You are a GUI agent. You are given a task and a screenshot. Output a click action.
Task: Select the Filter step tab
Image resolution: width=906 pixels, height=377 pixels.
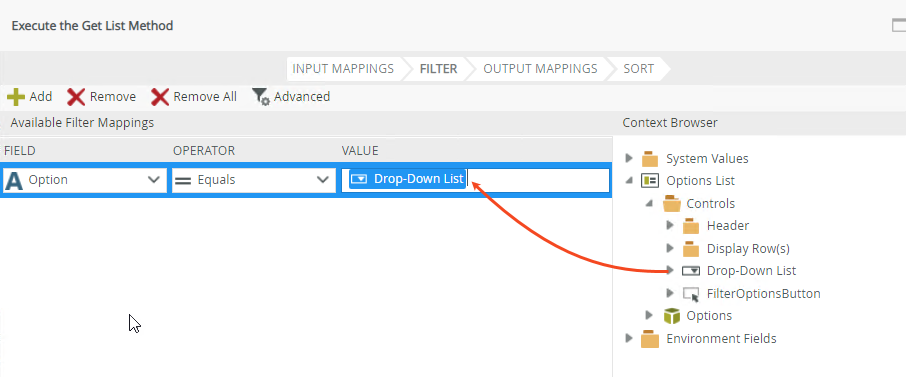[439, 69]
